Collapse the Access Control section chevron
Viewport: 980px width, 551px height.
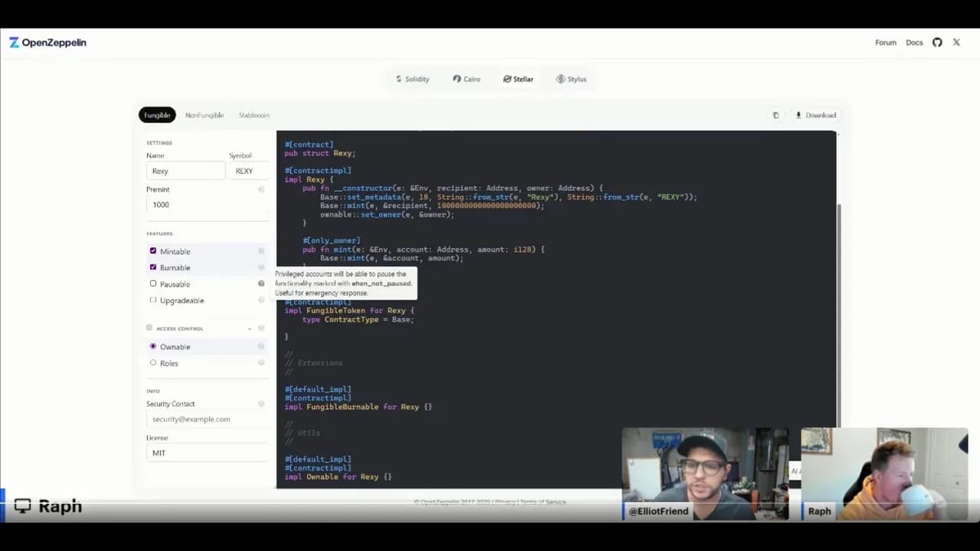(x=250, y=328)
